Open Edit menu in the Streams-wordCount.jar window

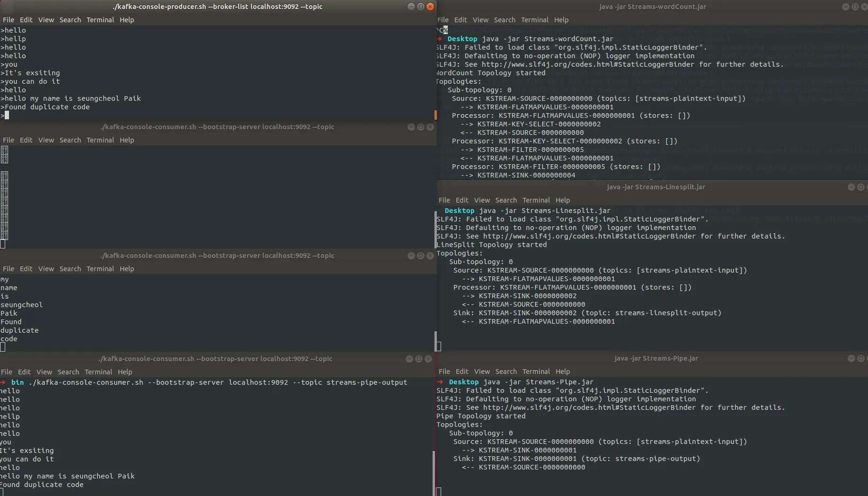click(x=461, y=20)
